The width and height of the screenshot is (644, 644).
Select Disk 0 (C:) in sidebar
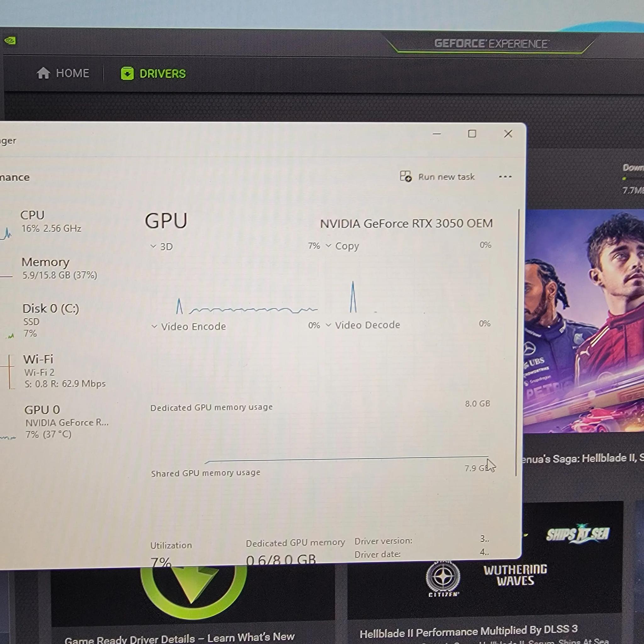coord(50,318)
